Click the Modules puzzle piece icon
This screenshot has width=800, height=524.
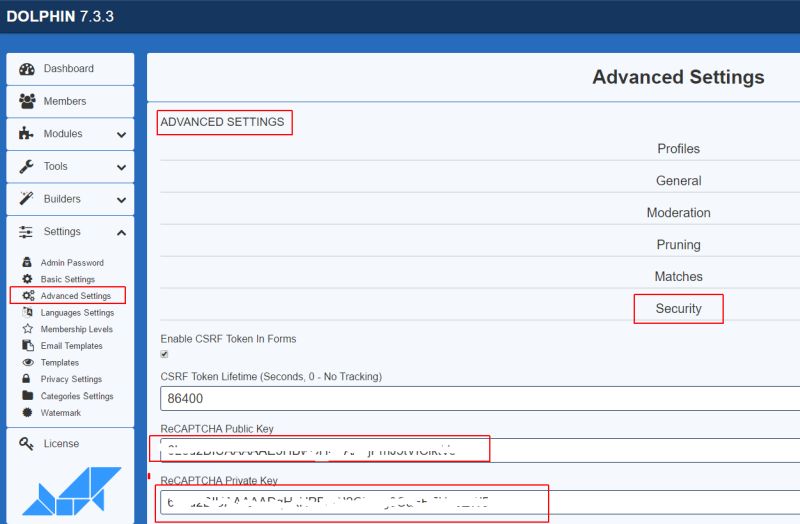[27, 134]
